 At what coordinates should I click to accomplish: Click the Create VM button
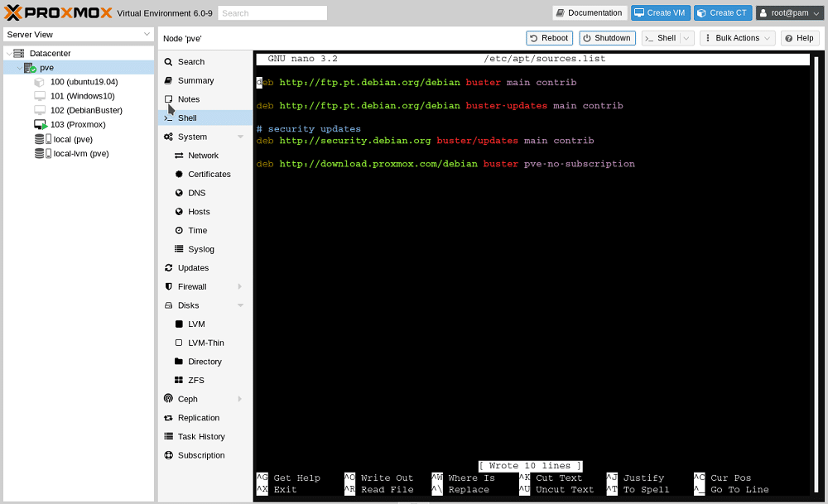click(x=660, y=12)
